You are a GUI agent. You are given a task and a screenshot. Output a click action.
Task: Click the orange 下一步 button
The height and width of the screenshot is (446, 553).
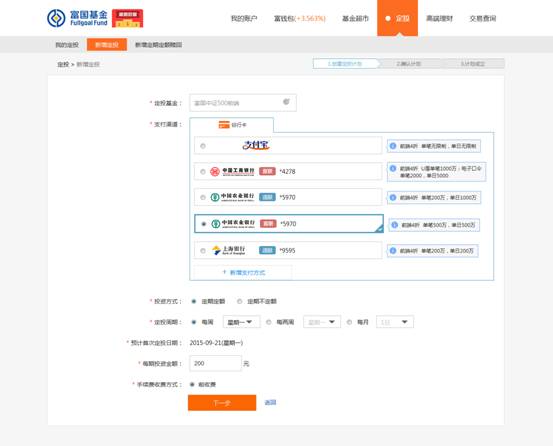[x=222, y=403]
